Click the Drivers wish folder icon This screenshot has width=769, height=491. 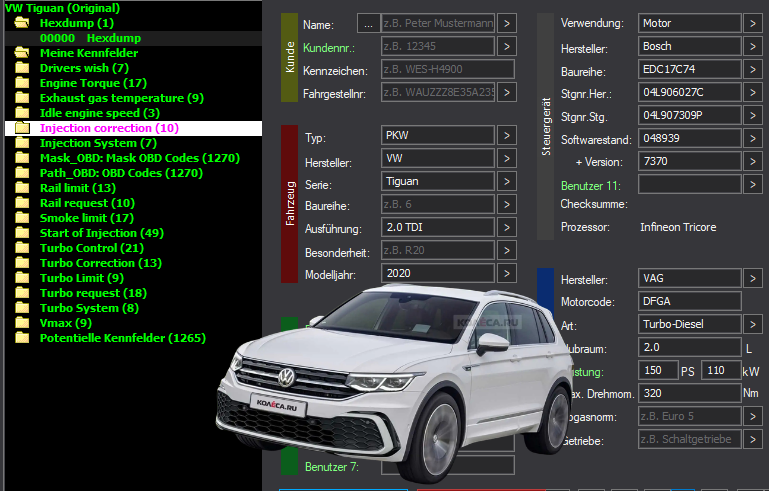point(22,68)
